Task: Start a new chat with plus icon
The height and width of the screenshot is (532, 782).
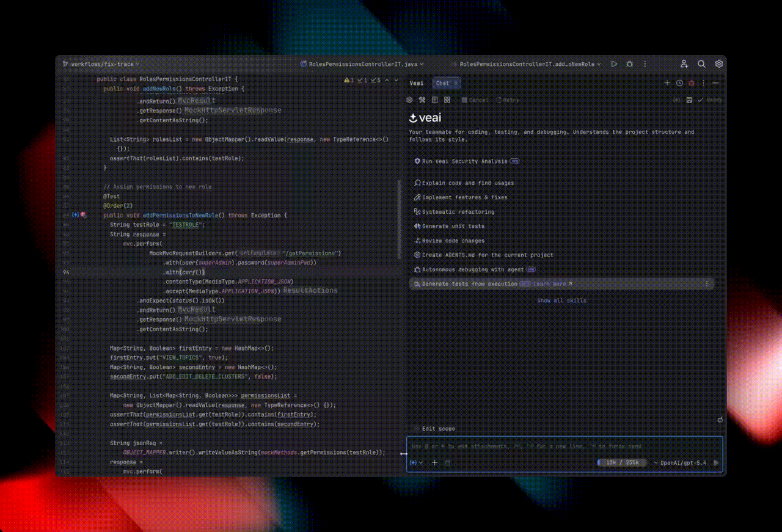Action: point(667,83)
